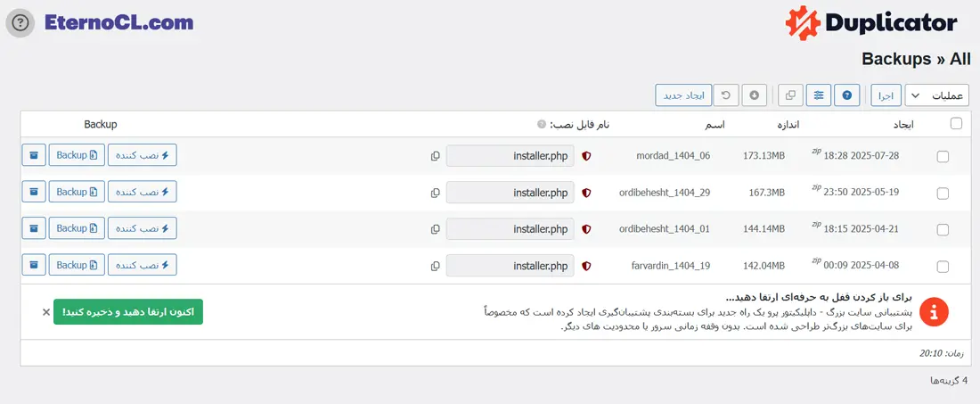Click the اجرا apply button

pyautogui.click(x=886, y=95)
